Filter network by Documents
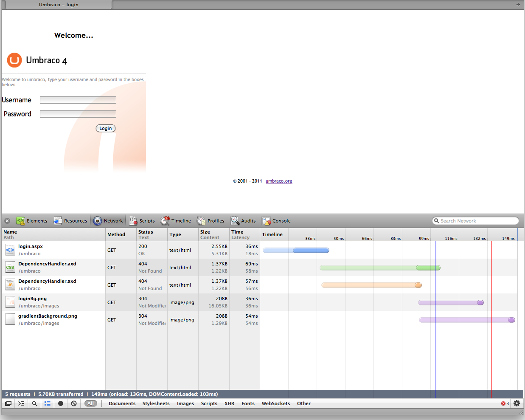 point(122,403)
